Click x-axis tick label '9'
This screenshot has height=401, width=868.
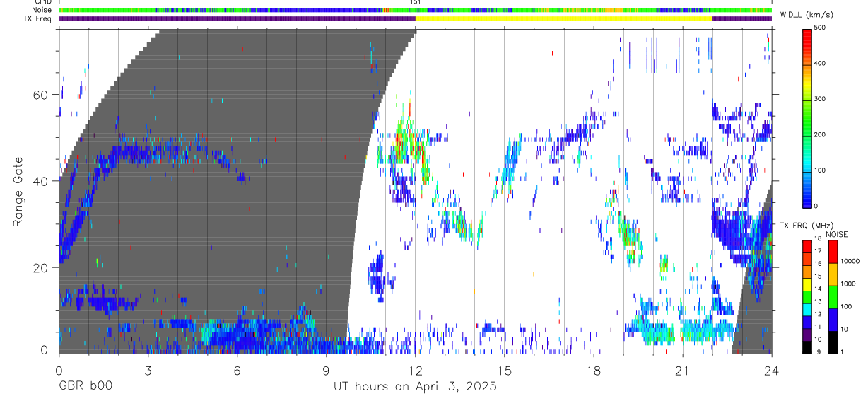[327, 371]
